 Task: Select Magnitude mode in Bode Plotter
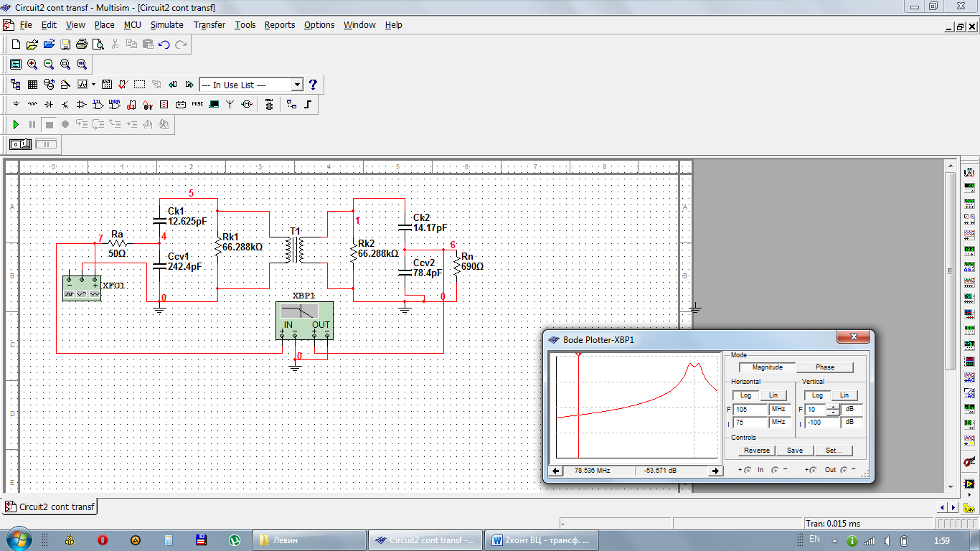(767, 367)
